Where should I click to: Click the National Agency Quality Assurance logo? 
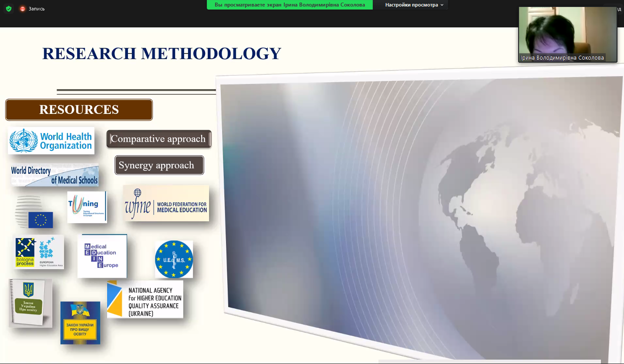(x=145, y=299)
